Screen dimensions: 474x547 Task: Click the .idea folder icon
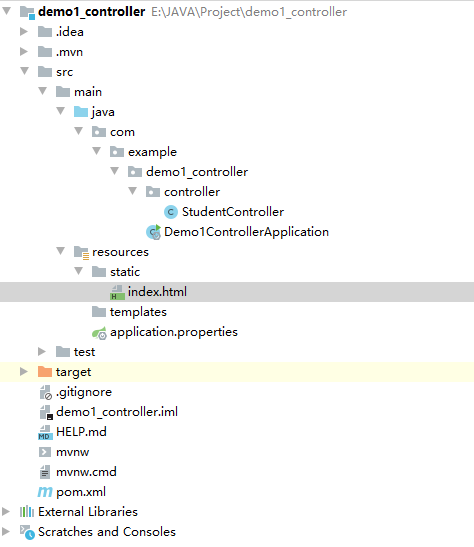(45, 32)
